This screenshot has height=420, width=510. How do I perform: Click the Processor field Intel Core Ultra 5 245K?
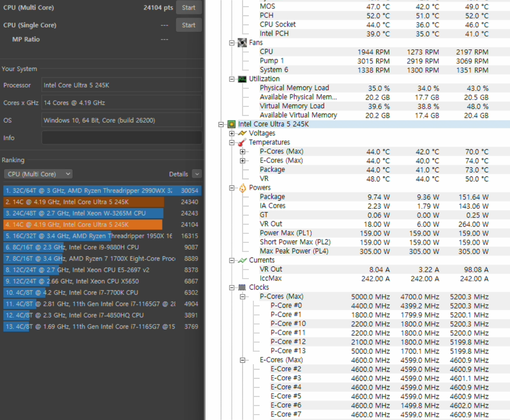[x=122, y=85]
